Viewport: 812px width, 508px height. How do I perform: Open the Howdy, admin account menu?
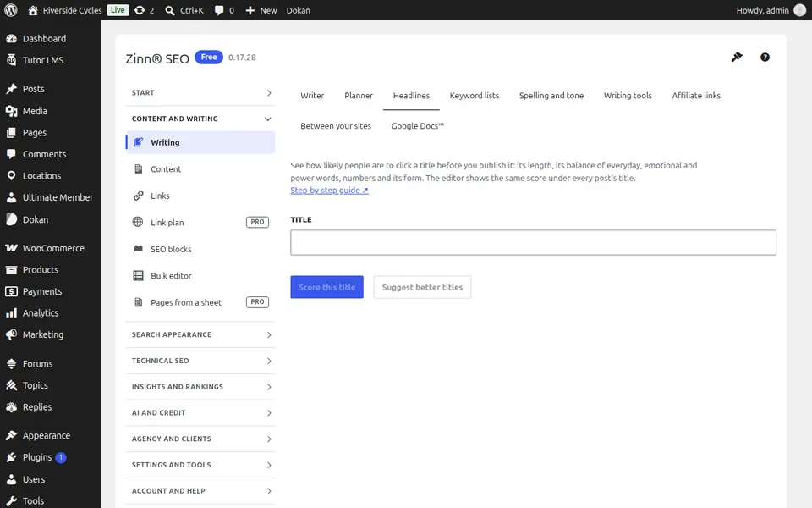coord(771,10)
